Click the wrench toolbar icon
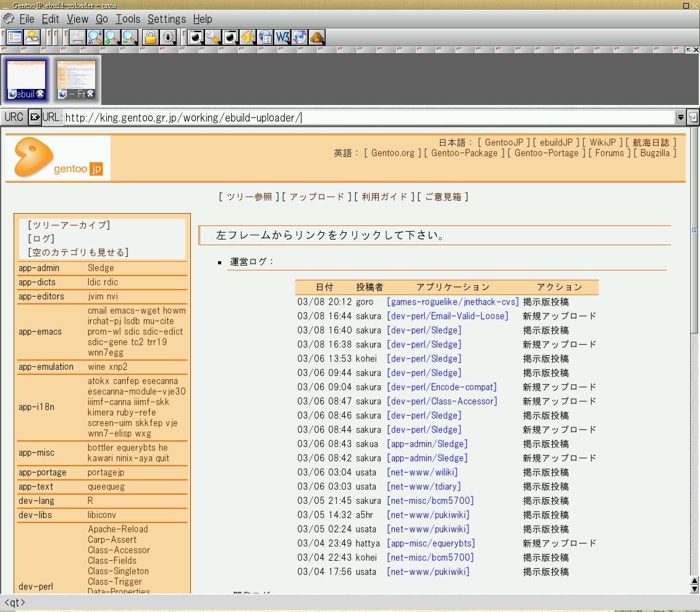The height and width of the screenshot is (612, 700). point(213,37)
